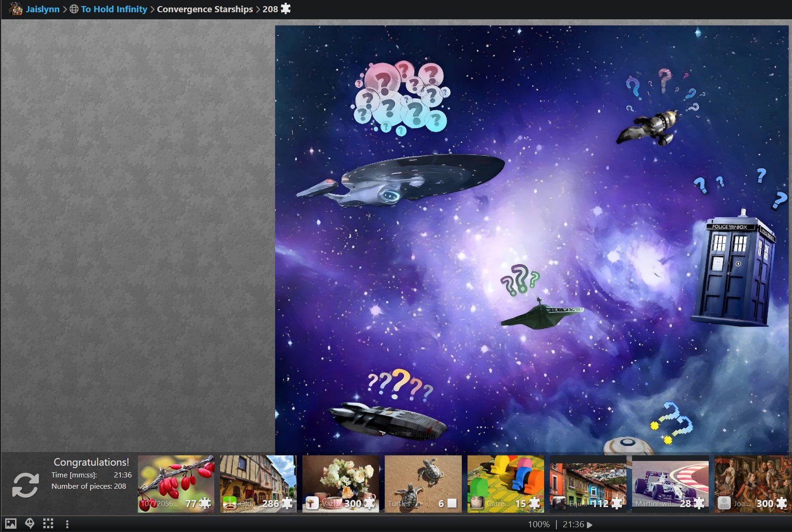Click the arrange pieces grid icon
This screenshot has width=792, height=532.
coord(48,524)
